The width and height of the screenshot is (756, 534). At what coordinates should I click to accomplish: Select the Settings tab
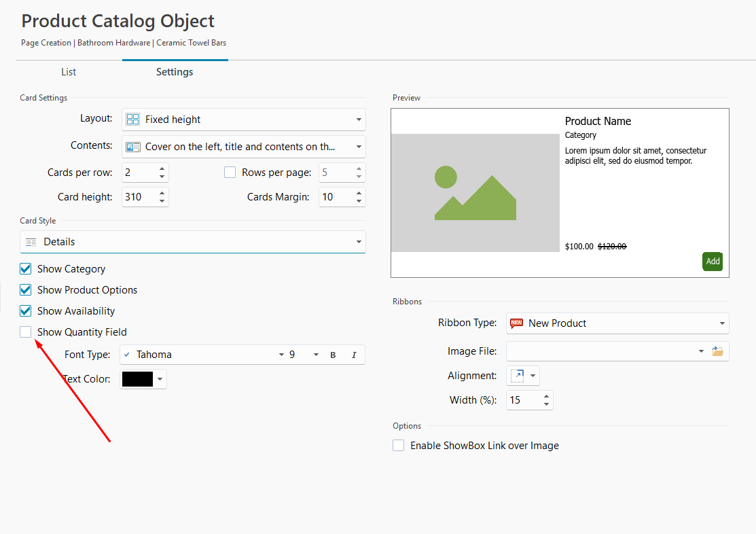coord(175,72)
